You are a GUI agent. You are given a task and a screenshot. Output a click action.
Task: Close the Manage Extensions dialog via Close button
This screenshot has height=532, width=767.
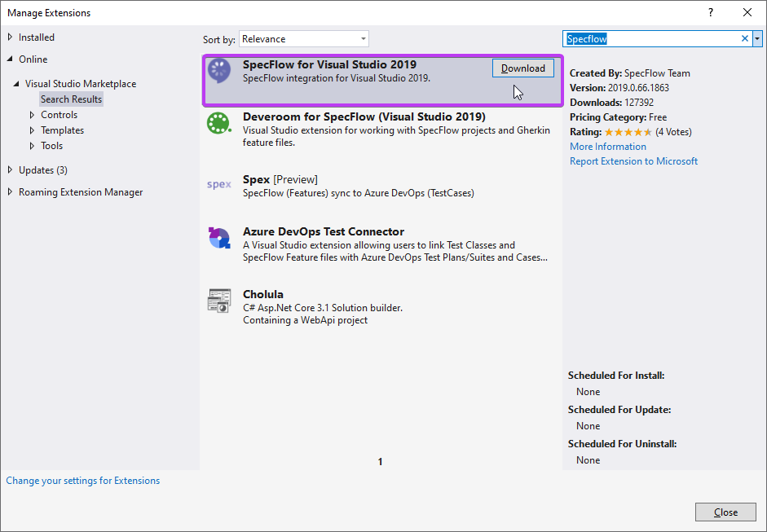pos(725,512)
